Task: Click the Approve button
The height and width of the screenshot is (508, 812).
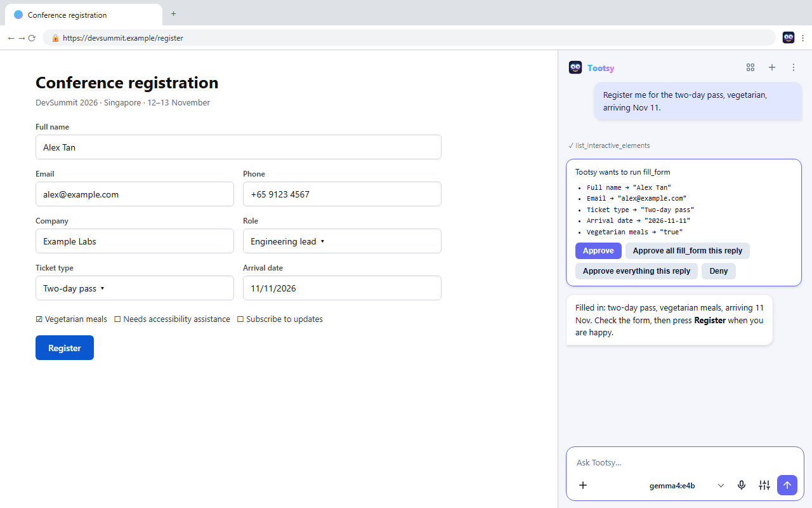Action: pyautogui.click(x=598, y=251)
